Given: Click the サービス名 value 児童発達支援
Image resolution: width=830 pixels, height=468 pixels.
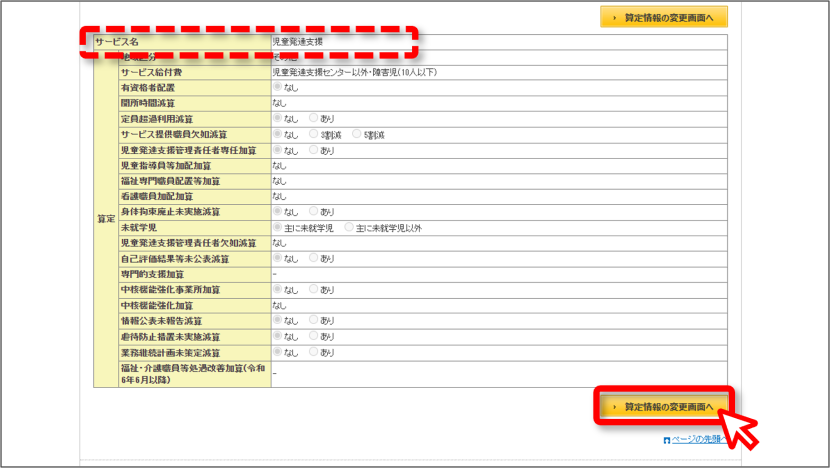Looking at the screenshot, I should pyautogui.click(x=297, y=41).
